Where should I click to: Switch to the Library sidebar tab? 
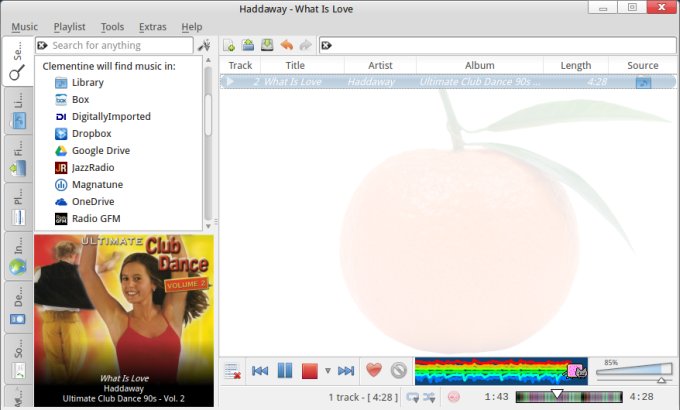(18, 111)
